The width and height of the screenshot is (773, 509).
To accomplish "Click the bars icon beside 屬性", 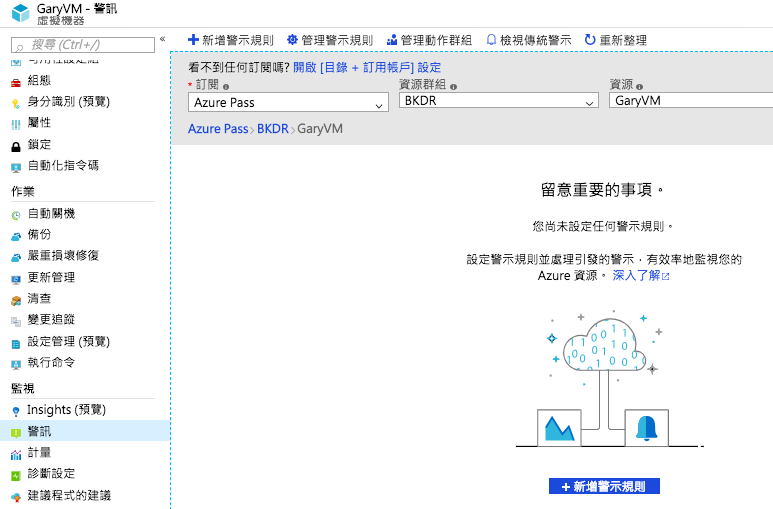I will pos(16,124).
